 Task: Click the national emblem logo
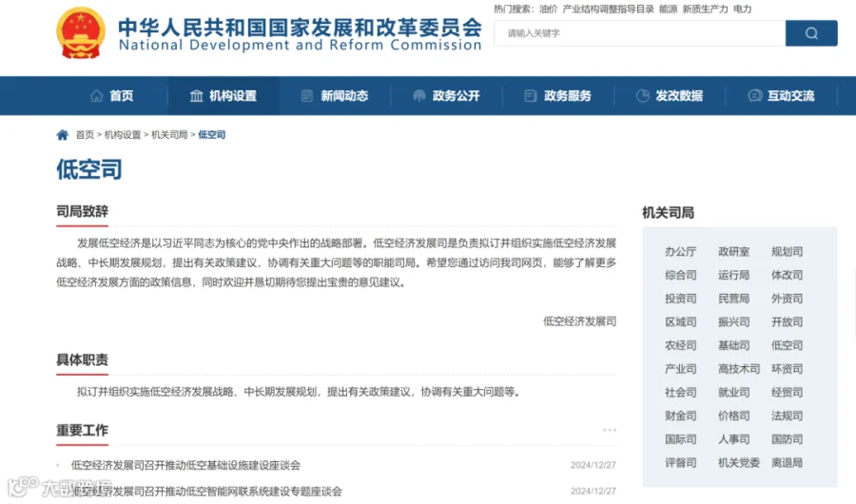coord(81,32)
